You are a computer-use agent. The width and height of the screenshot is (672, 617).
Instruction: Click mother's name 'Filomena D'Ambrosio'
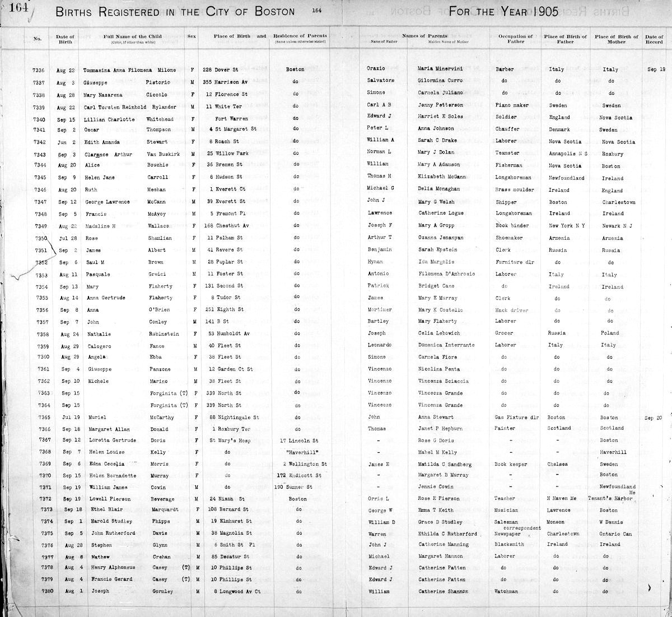pyautogui.click(x=447, y=274)
